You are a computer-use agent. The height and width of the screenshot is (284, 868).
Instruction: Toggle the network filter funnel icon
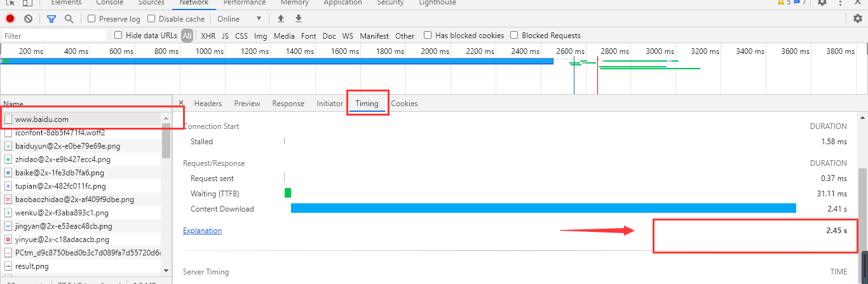[x=51, y=19]
